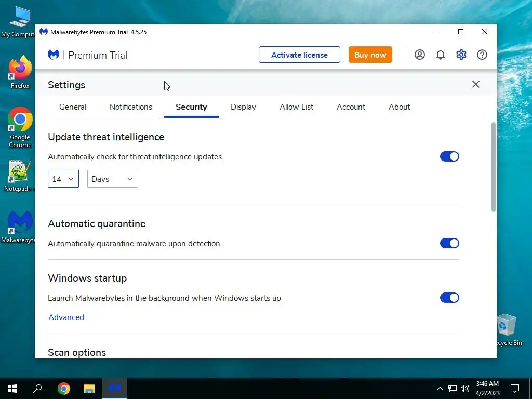Click the Malwarebytes taskbar button
The image size is (532, 399).
click(115, 389)
